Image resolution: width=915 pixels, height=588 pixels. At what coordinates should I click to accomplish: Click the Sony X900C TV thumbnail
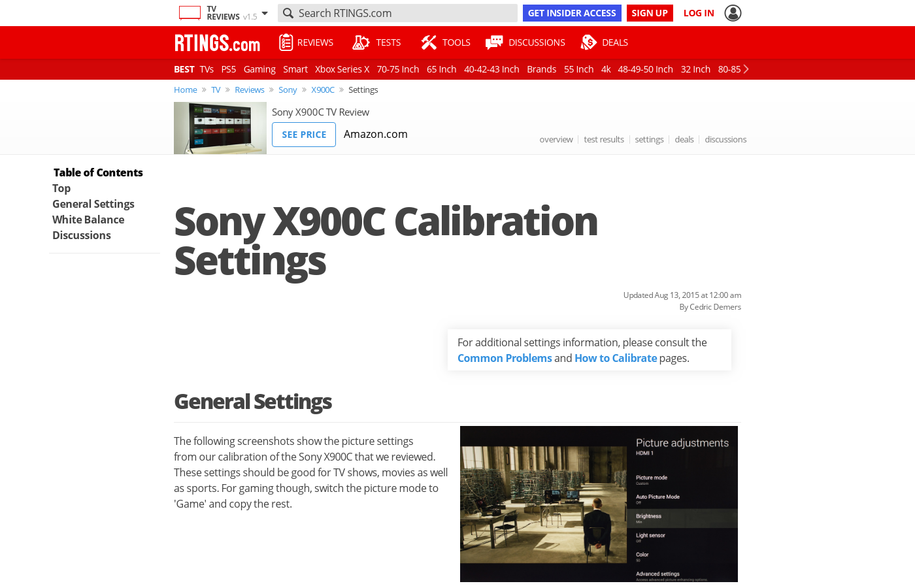point(220,128)
